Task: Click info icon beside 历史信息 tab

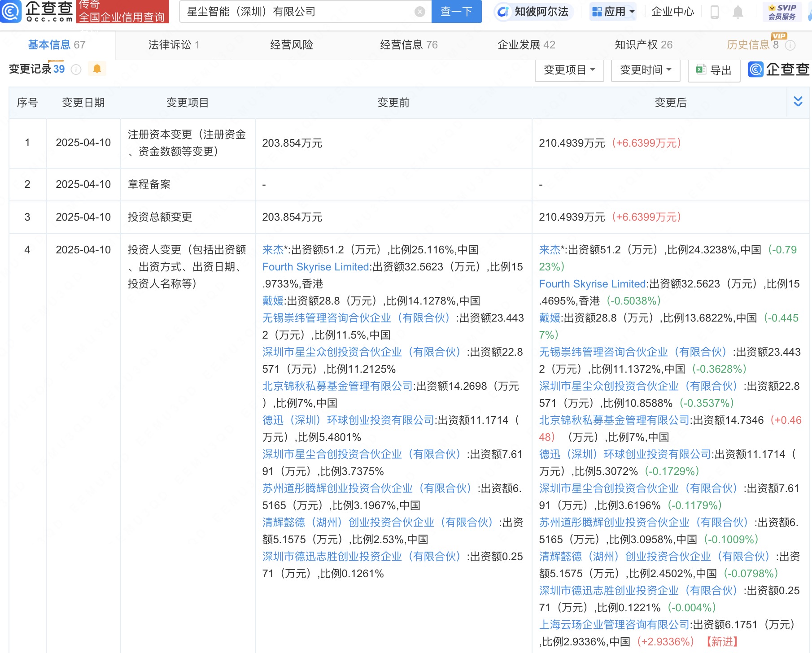Action: tap(790, 45)
